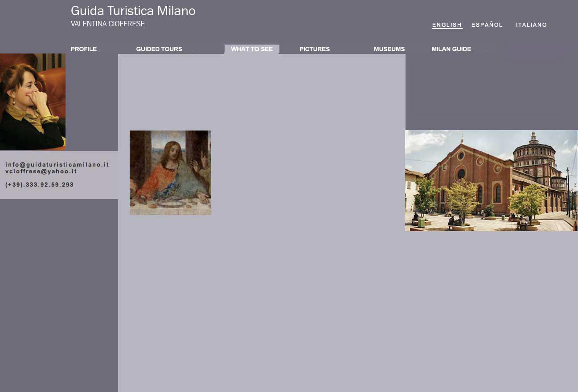Screen dimensions: 578x392
Task: Click the vcioffrese@yahoo.it email address
Action: 41,171
